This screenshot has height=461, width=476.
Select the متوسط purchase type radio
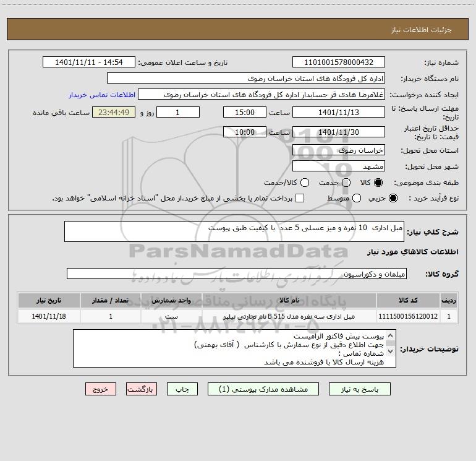point(357,198)
